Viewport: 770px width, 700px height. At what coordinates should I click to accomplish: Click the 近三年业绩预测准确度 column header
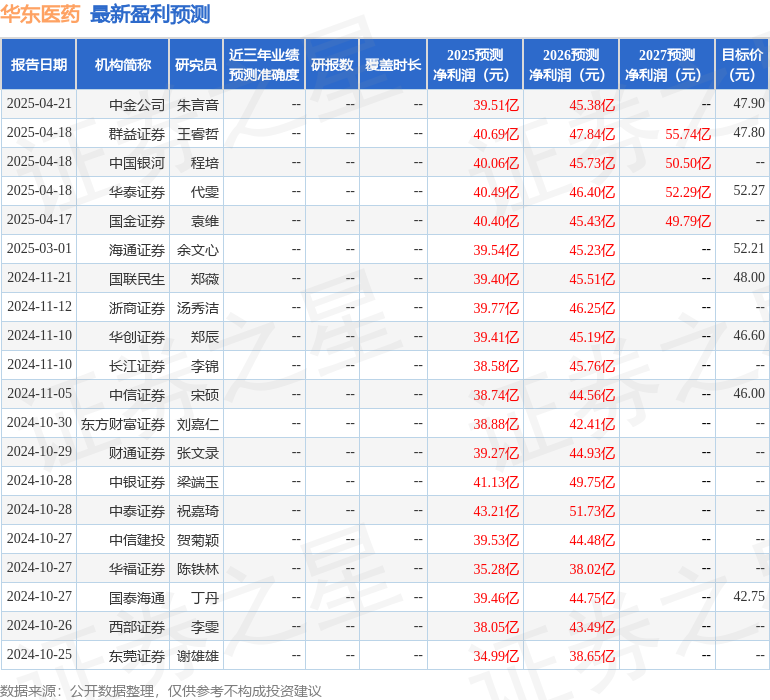point(264,65)
